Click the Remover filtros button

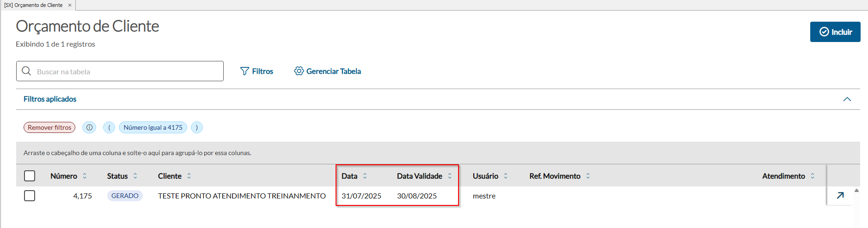[x=49, y=127]
